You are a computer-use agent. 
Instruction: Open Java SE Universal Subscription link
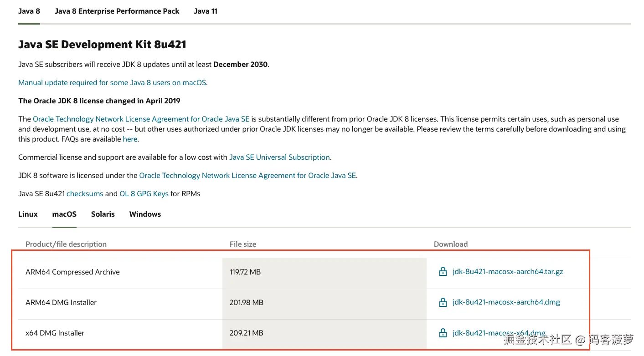(279, 157)
